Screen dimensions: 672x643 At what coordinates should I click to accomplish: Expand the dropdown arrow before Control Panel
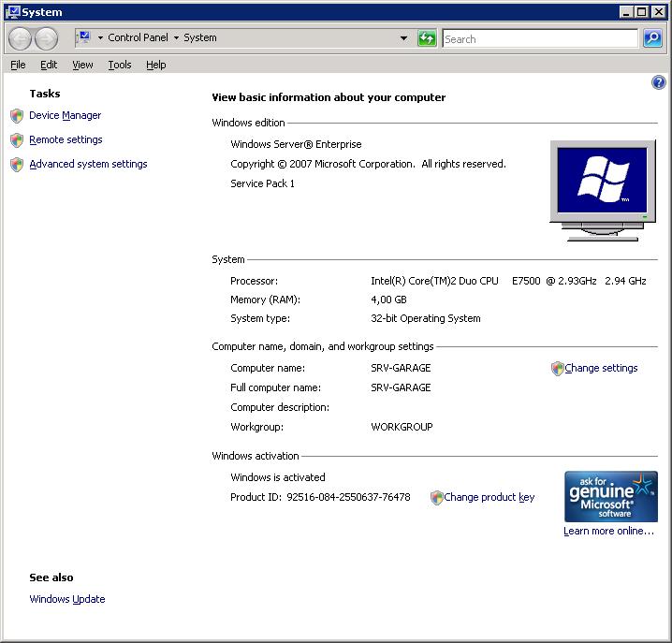(100, 38)
